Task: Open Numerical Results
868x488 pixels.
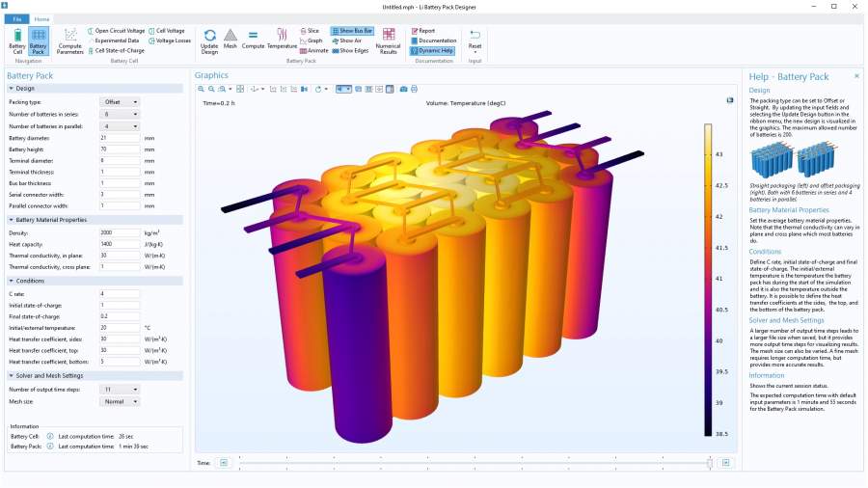Action: point(388,39)
